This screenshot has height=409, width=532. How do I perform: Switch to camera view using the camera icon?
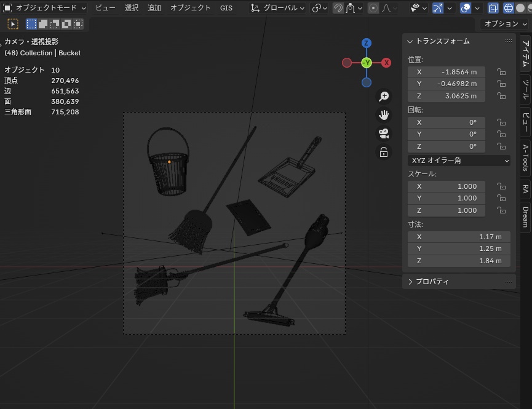coord(384,133)
